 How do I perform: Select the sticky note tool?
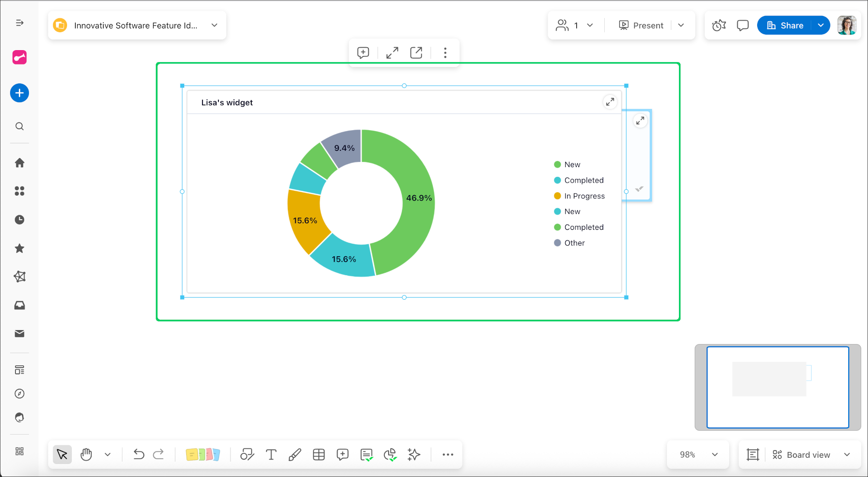coord(203,454)
